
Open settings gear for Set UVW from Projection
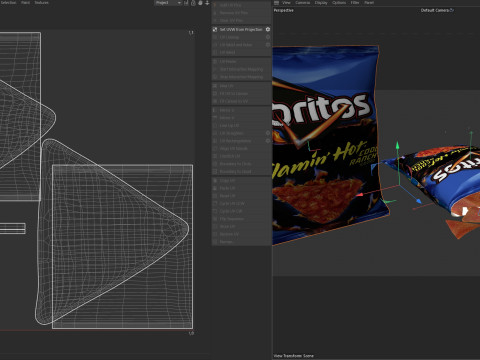pos(268,30)
